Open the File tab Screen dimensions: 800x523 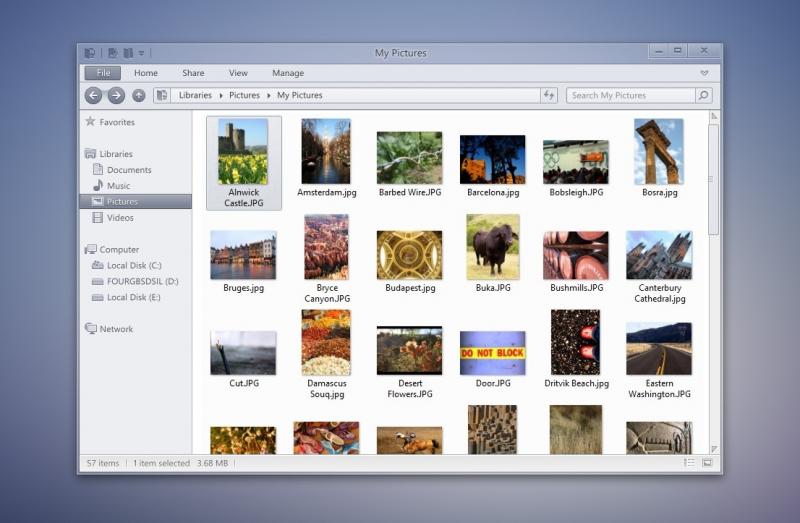click(103, 73)
